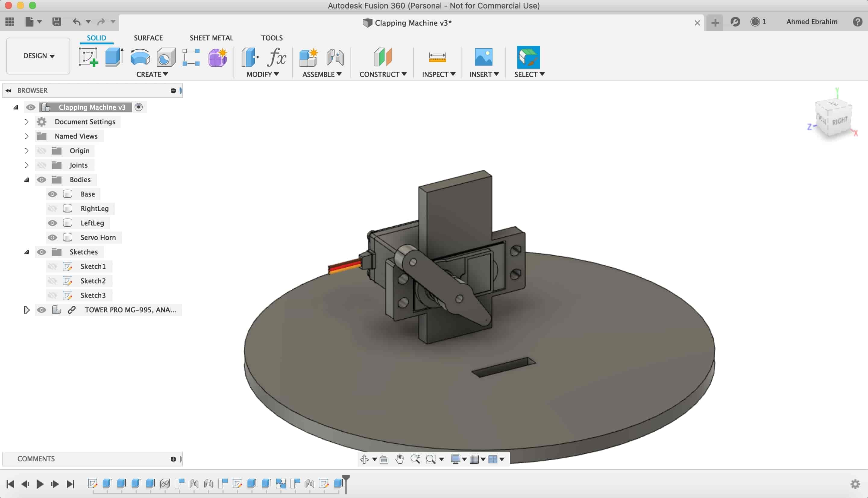
Task: Add a new design tab
Action: 715,23
